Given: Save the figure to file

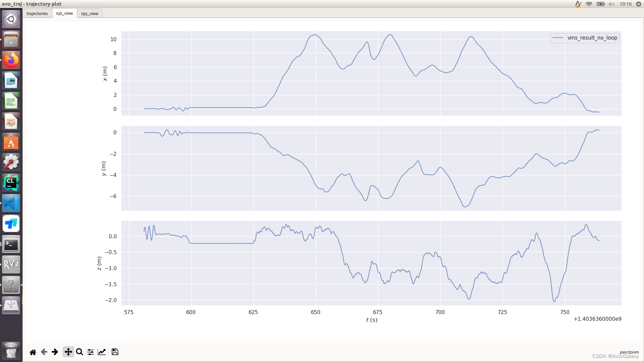Looking at the screenshot, I should pos(115,352).
